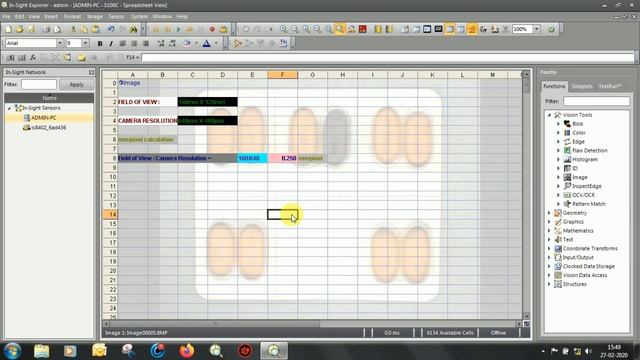Screen dimensions: 640x360
Task: Open the Insert menu
Action: (51, 17)
